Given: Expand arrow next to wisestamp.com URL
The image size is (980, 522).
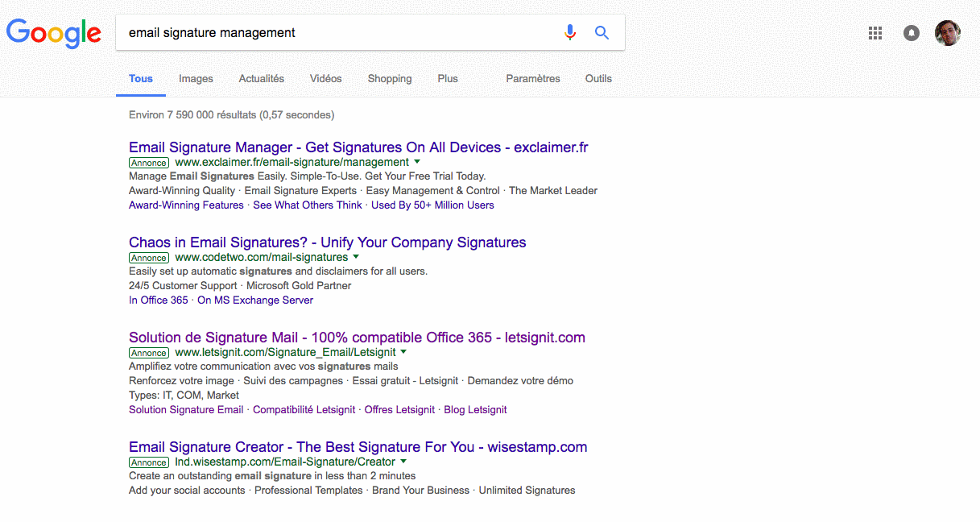Looking at the screenshot, I should [403, 462].
